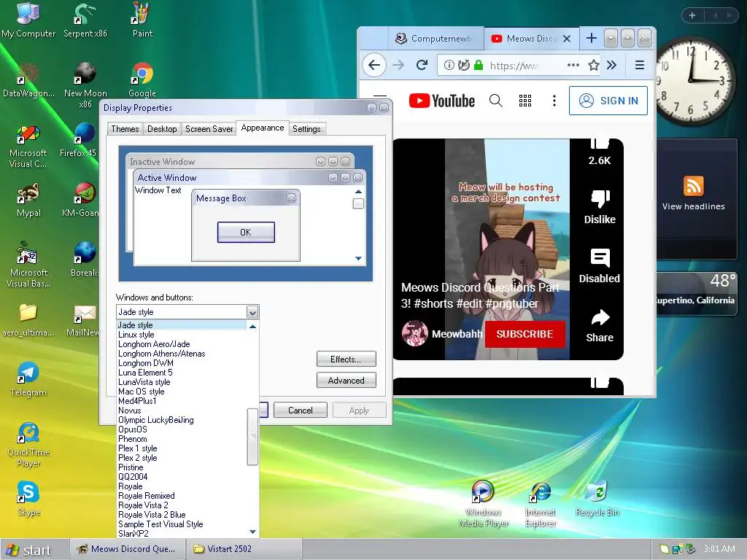Open YouTube apps grid icon
The width and height of the screenshot is (747, 560).
click(525, 101)
